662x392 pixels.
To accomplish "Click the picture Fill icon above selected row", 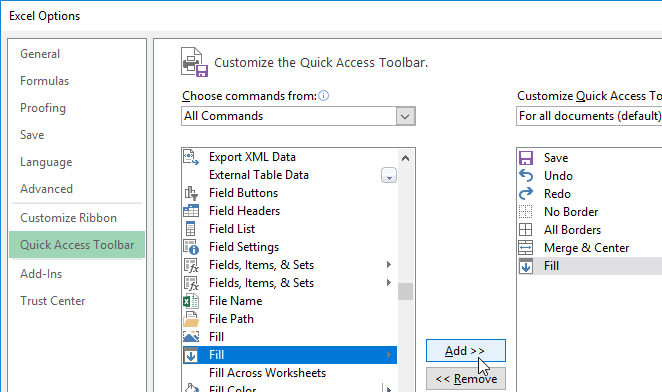I will 191,337.
